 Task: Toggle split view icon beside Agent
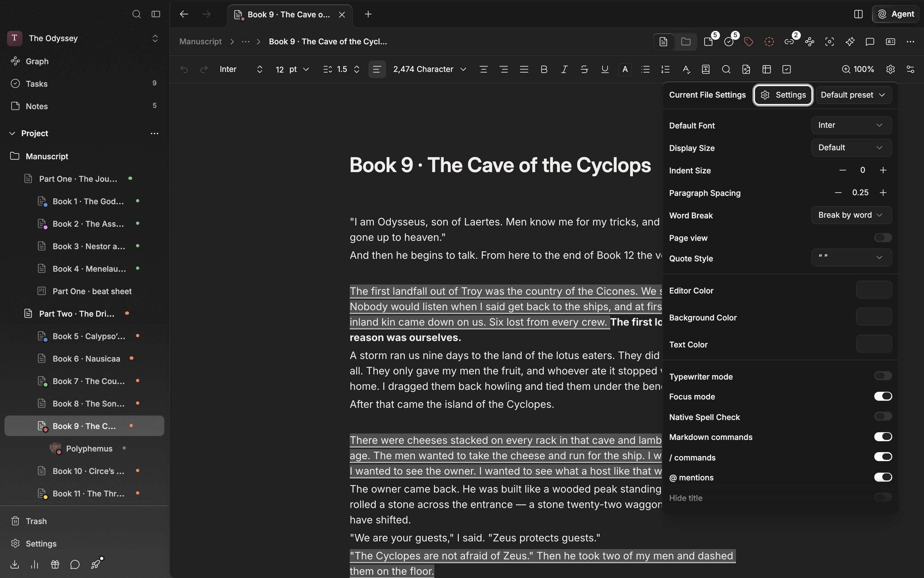(858, 14)
